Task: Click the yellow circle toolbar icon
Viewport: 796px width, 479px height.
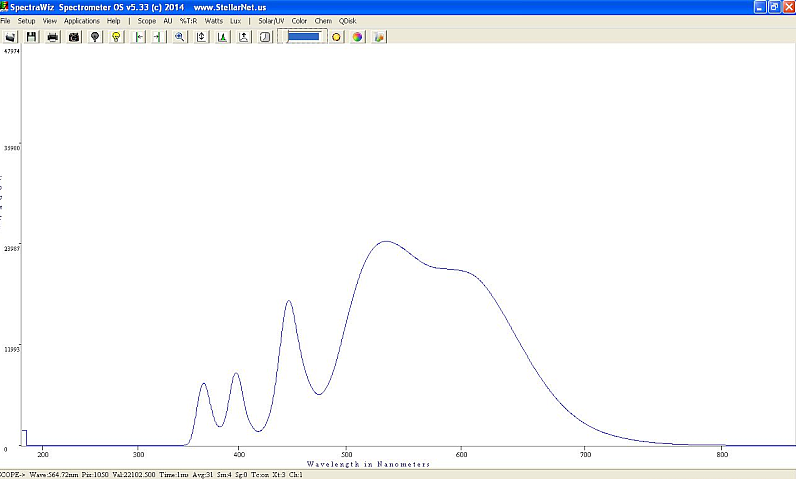Action: pyautogui.click(x=336, y=37)
